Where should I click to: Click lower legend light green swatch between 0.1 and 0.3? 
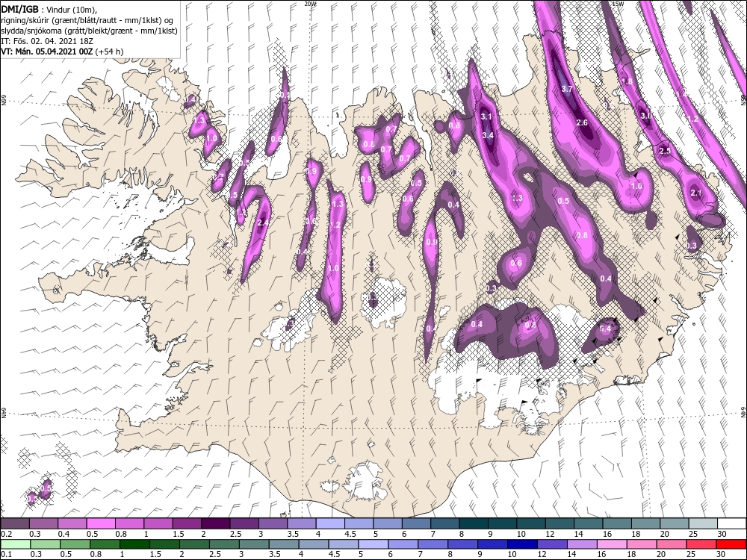[15, 544]
